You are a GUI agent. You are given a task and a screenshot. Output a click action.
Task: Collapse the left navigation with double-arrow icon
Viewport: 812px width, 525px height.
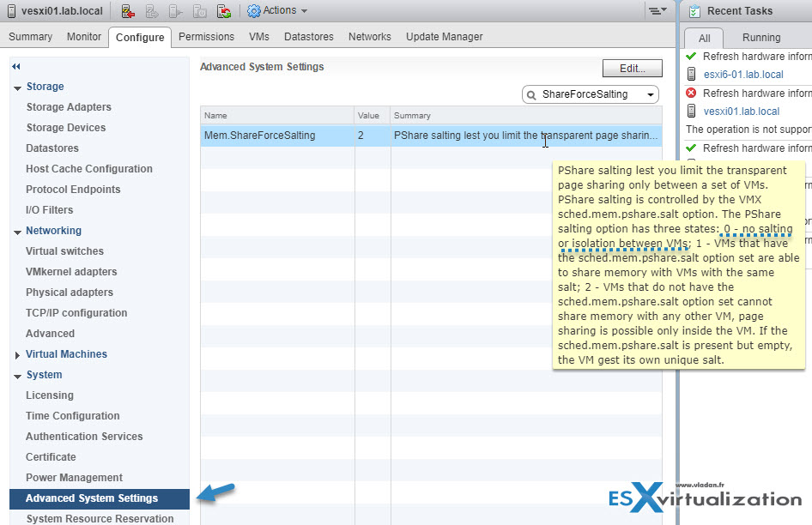tap(16, 66)
